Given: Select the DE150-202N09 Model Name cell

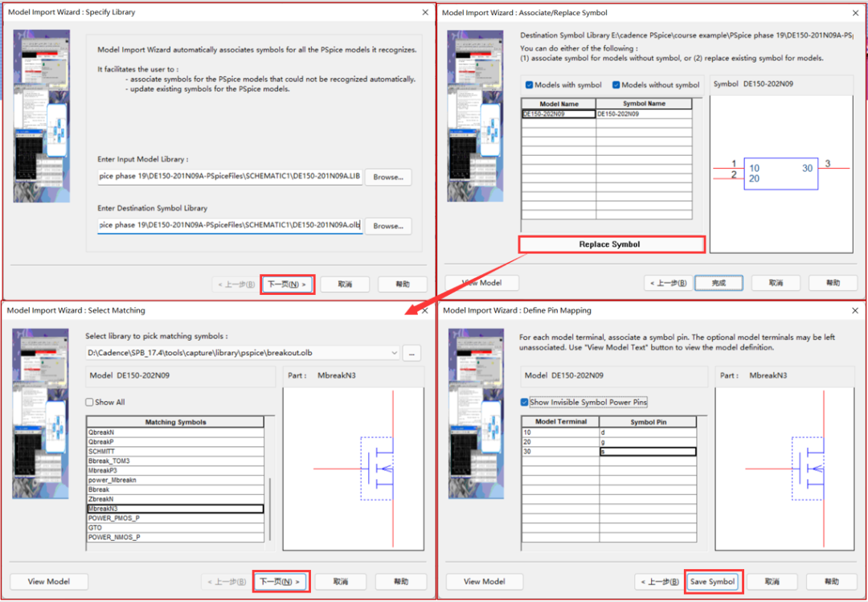Looking at the screenshot, I should (558, 114).
